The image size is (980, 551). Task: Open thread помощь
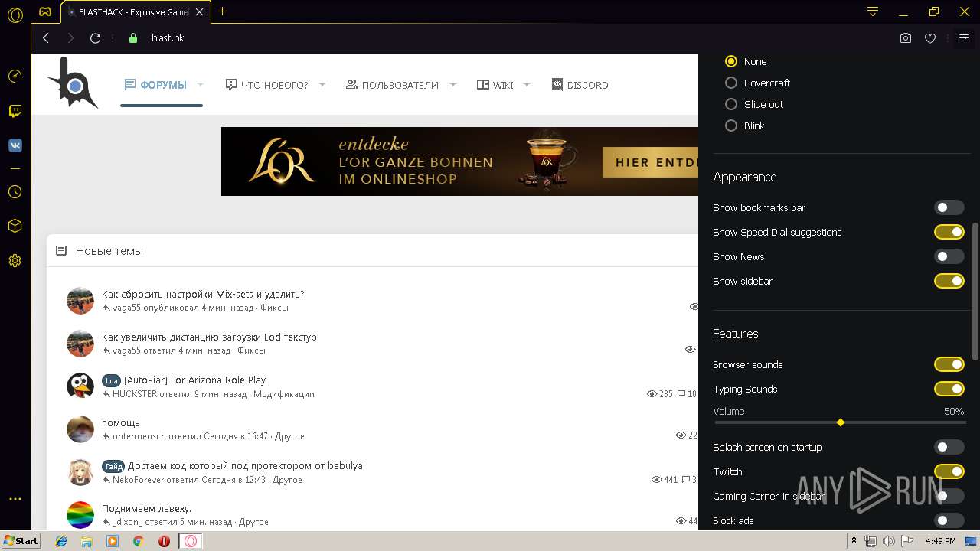pos(121,422)
